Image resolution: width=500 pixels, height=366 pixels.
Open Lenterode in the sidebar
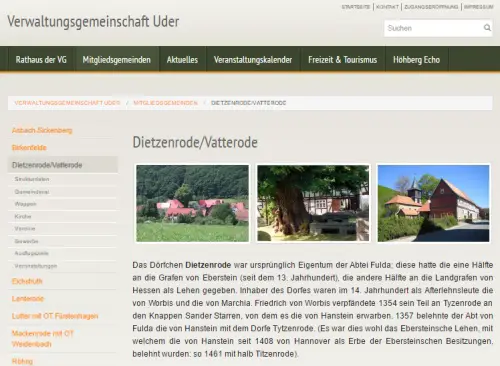point(28,298)
